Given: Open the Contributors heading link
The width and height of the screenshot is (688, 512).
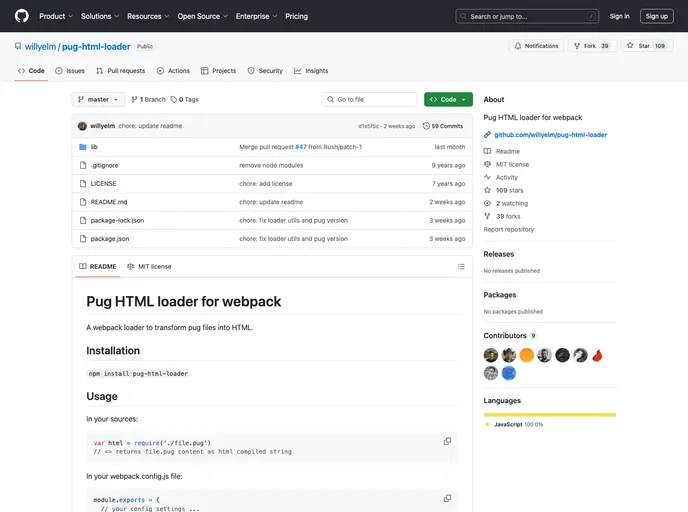Looking at the screenshot, I should 510,336.
